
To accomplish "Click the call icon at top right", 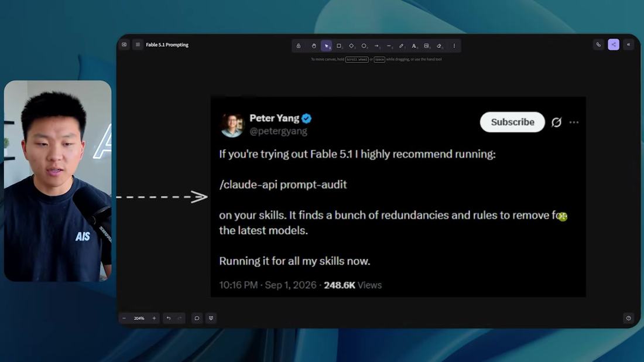I will click(598, 45).
